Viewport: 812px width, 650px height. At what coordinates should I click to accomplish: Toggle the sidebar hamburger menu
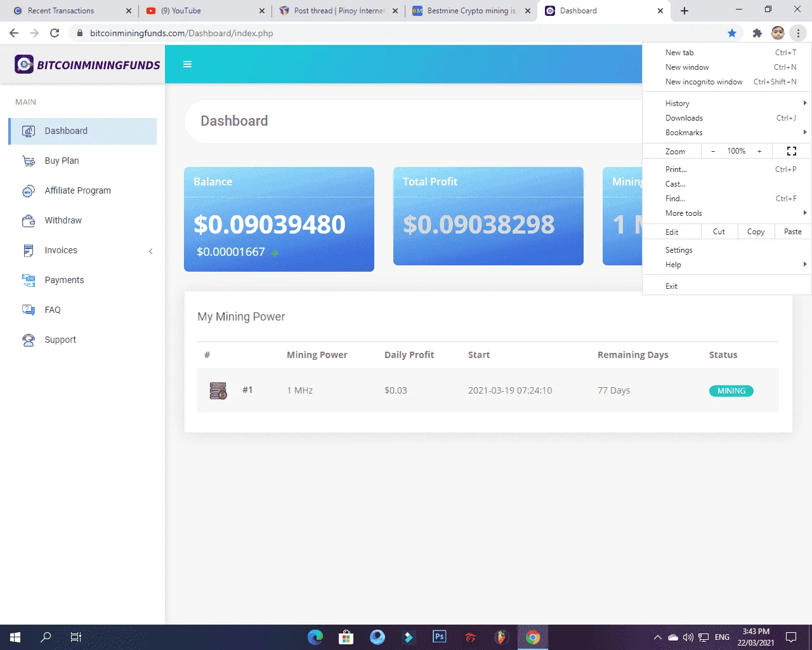pos(187,64)
